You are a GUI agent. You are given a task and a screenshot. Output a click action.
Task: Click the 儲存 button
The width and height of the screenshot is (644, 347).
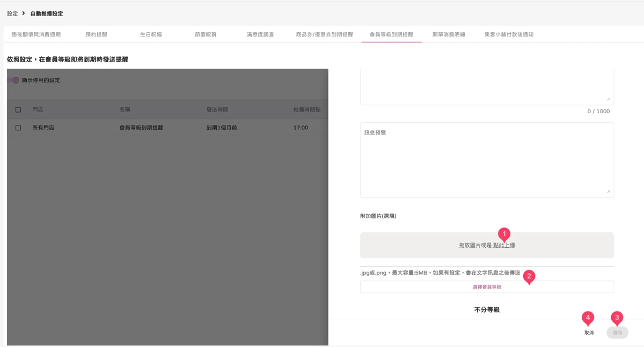tap(618, 333)
